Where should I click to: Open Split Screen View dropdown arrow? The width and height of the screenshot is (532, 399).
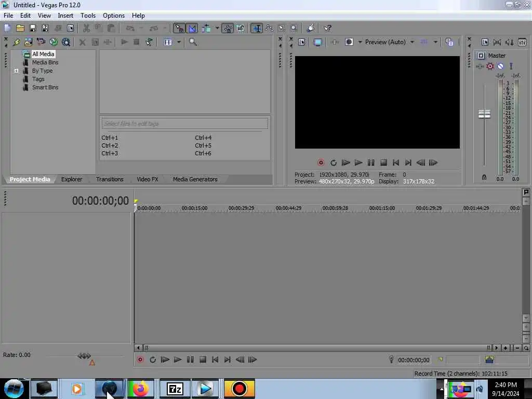[360, 42]
